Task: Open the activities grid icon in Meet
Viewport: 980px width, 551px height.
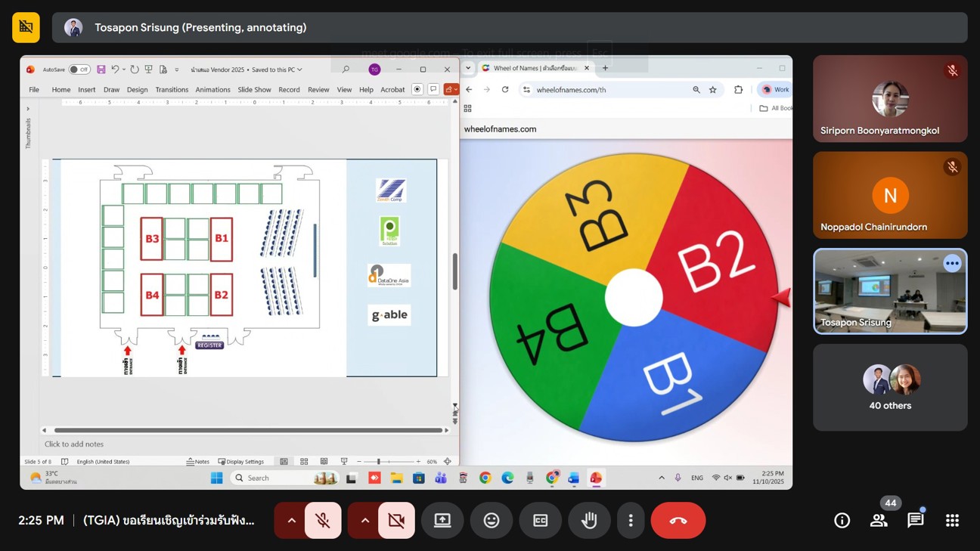Action: tap(953, 520)
